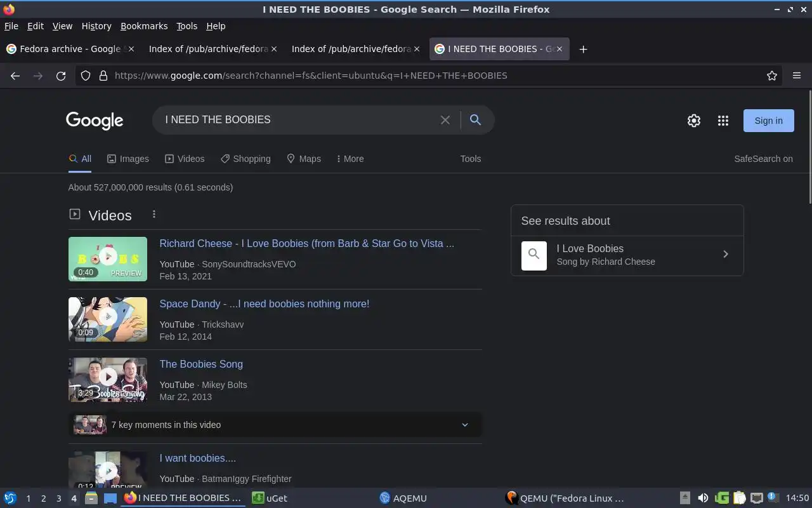Viewport: 812px width, 508px height.
Task: Play The Boobies Song thumbnail
Action: click(108, 380)
